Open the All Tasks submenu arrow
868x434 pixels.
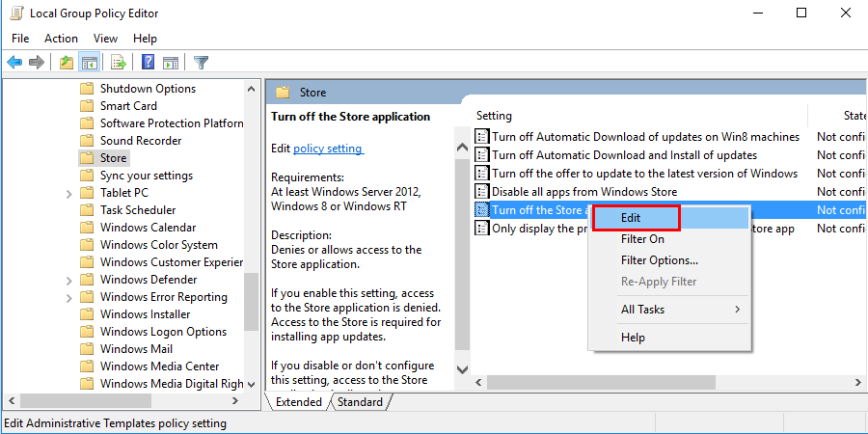click(x=738, y=310)
